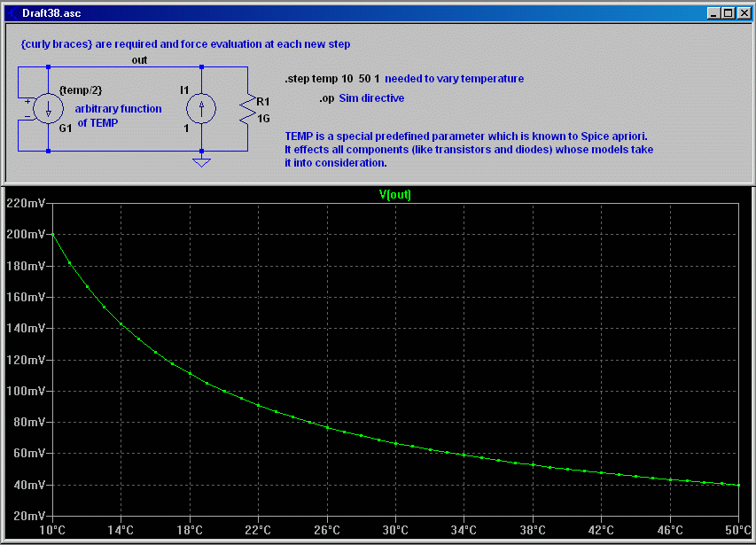This screenshot has width=756, height=545.
Task: Click the 140mV y-axis label
Action: [x=25, y=329]
